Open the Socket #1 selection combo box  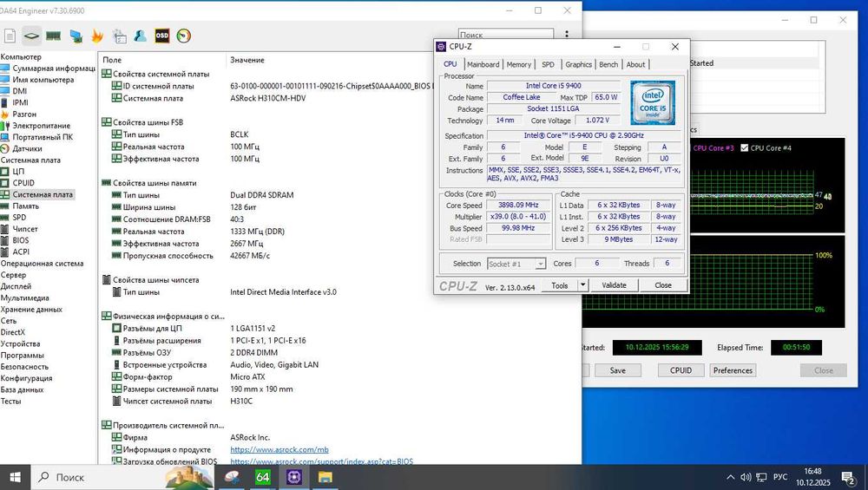coord(516,264)
